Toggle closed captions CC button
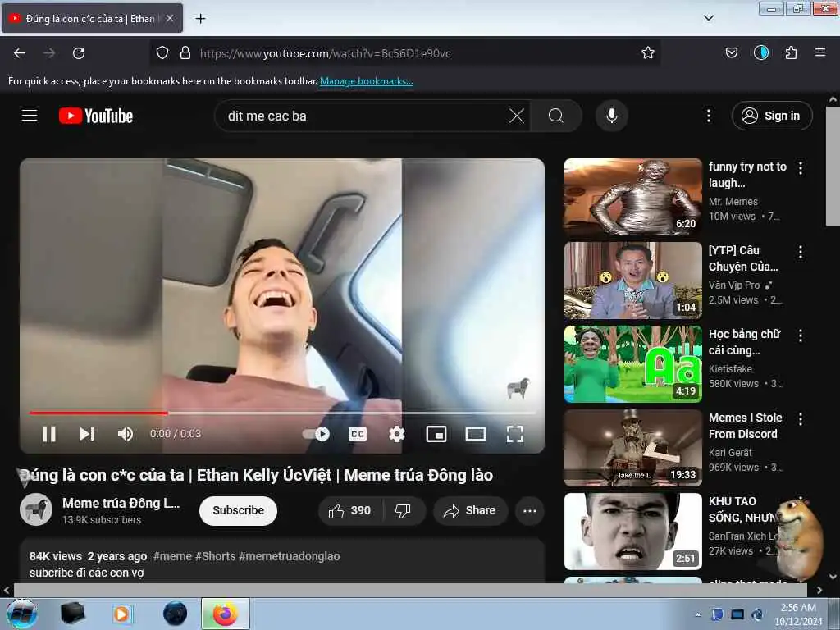This screenshot has width=840, height=630. 358,434
